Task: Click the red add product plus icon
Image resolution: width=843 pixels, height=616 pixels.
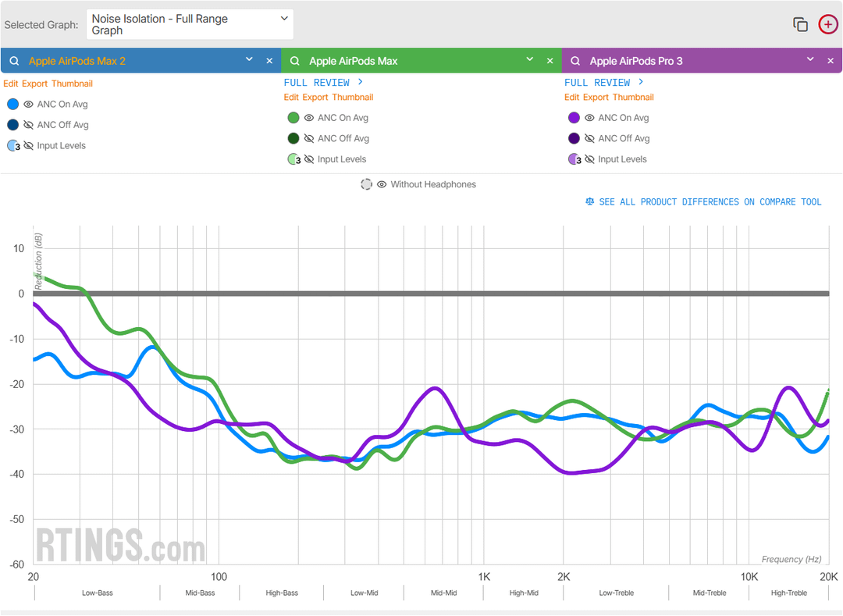Action: (828, 24)
